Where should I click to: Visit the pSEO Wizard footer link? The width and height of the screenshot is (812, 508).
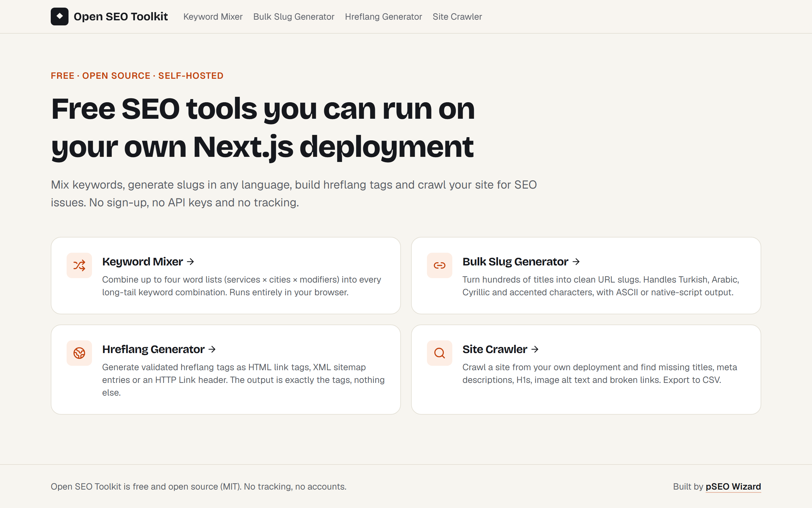733,487
